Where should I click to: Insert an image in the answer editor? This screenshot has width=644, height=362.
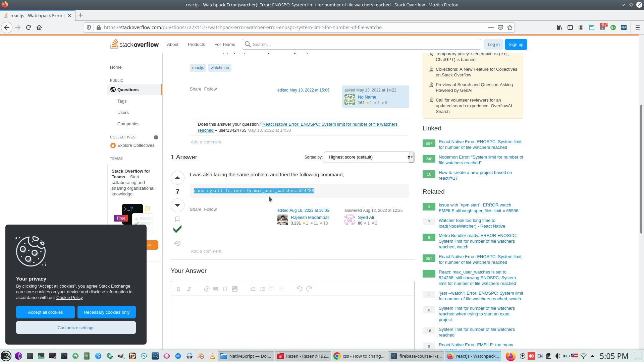pyautogui.click(x=235, y=289)
